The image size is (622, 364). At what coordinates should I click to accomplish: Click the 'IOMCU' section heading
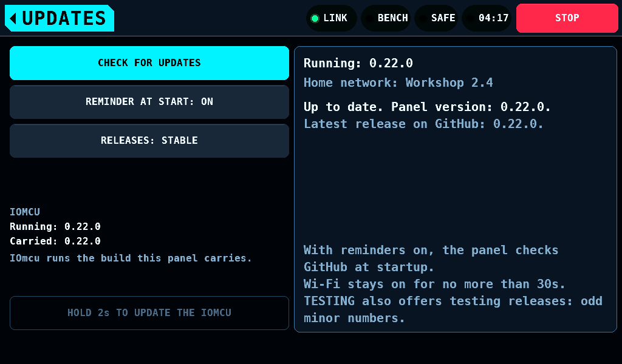pos(25,212)
